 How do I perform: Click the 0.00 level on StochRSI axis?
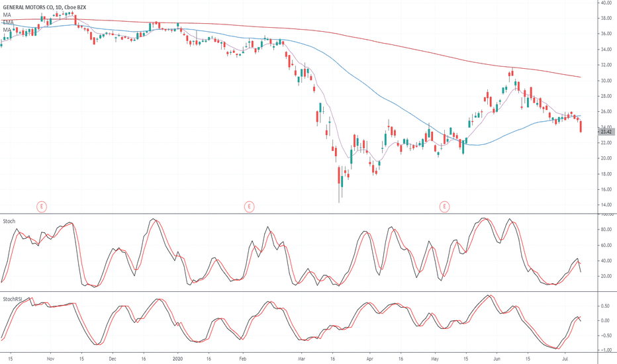[x=605, y=321]
